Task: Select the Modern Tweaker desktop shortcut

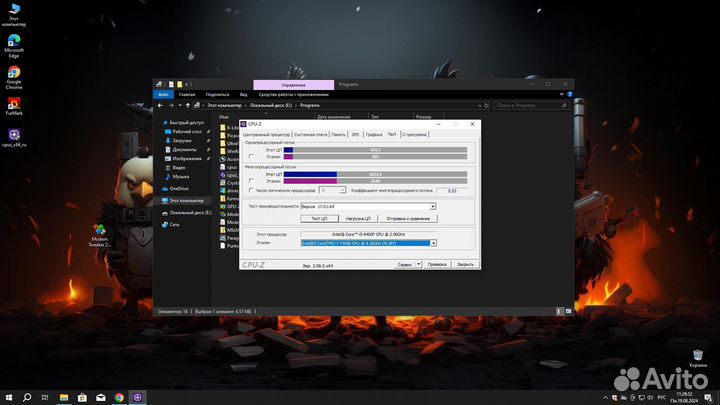Action: (99, 232)
